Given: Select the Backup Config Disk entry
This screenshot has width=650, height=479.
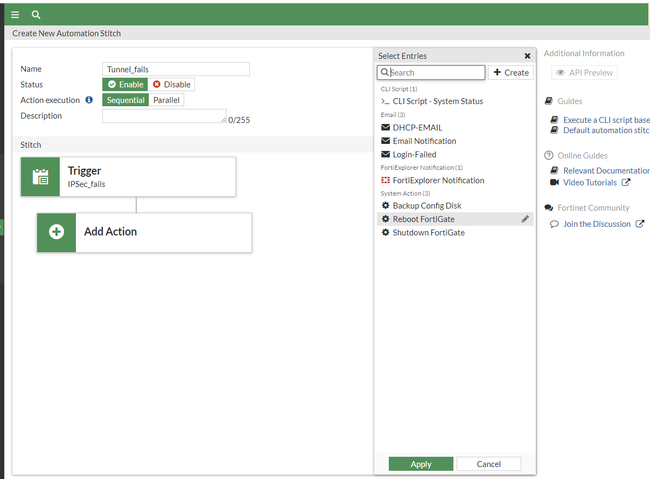Looking at the screenshot, I should 455,206.
